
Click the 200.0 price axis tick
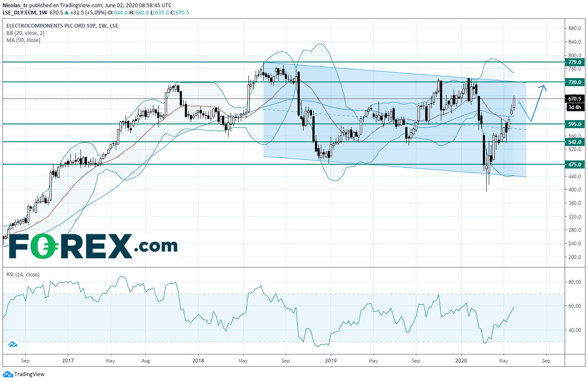(x=575, y=257)
